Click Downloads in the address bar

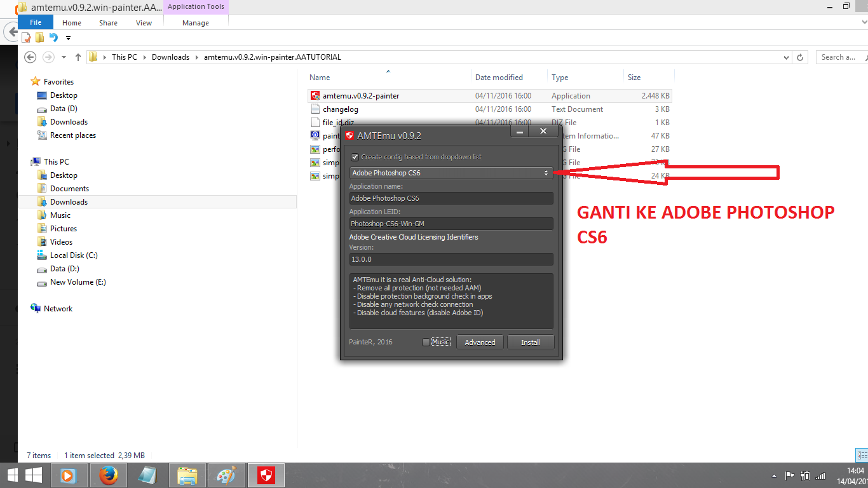pyautogui.click(x=170, y=57)
